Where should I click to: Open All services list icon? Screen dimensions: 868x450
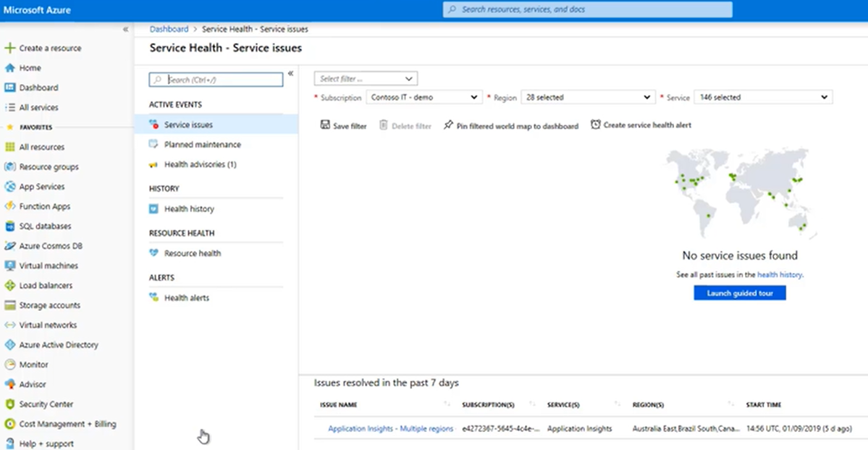coord(9,108)
